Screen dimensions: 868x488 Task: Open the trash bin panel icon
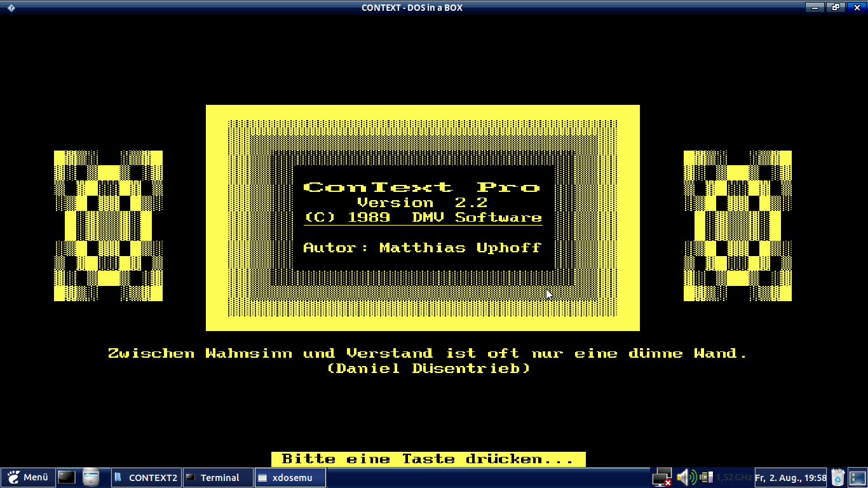click(838, 477)
